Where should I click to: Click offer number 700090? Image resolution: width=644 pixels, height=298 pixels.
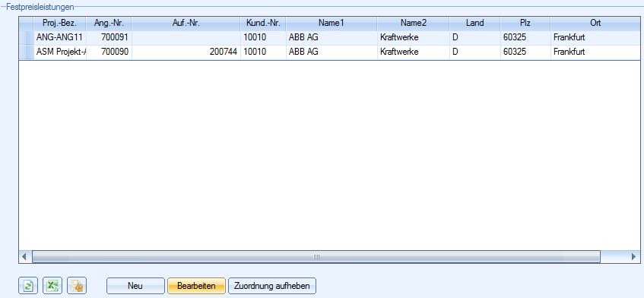[x=109, y=52]
